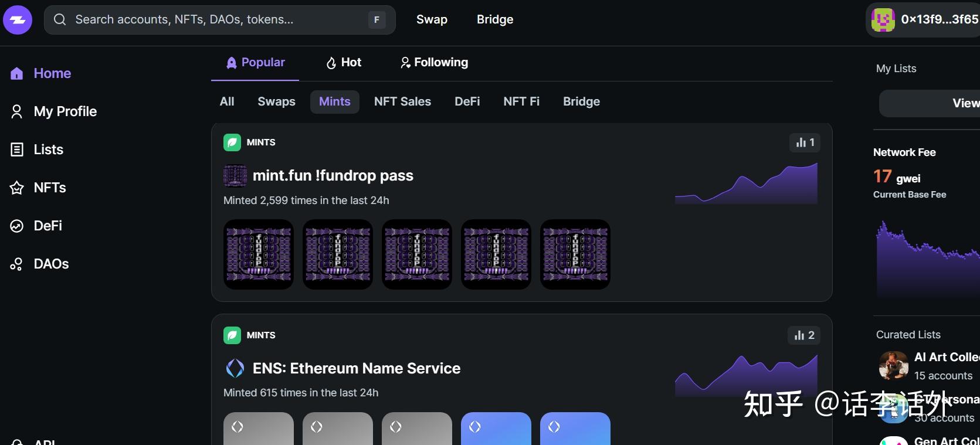Image resolution: width=980 pixels, height=445 pixels.
Task: Select the Swaps filter
Action: click(276, 101)
